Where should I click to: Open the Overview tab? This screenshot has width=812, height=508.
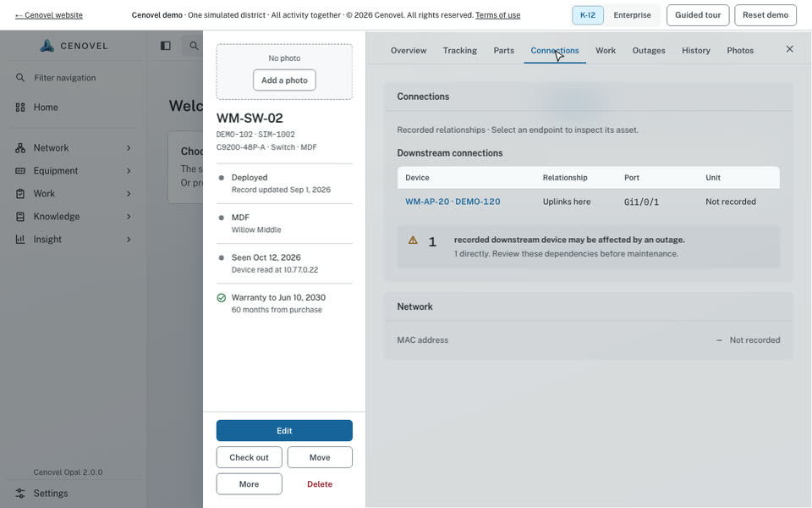(x=409, y=50)
